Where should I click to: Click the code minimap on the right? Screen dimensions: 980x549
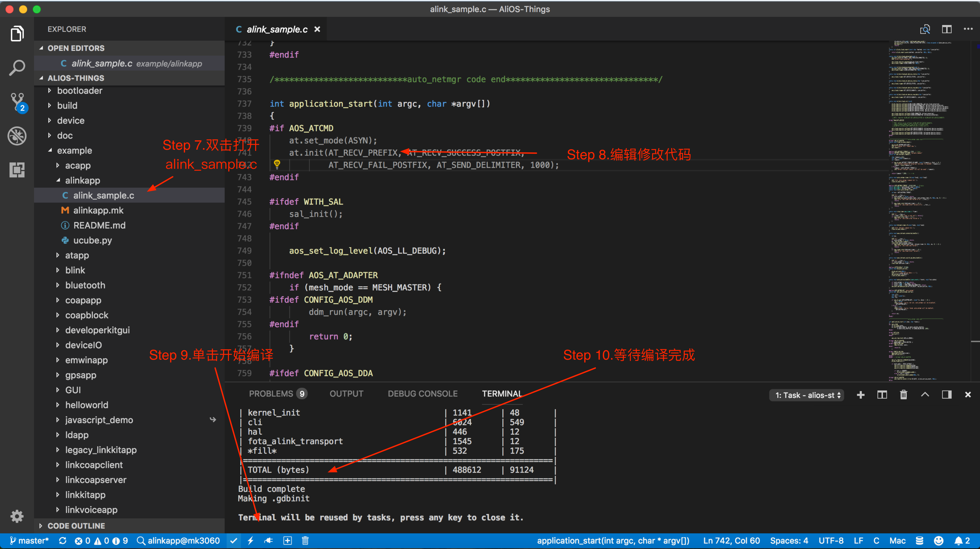point(921,190)
